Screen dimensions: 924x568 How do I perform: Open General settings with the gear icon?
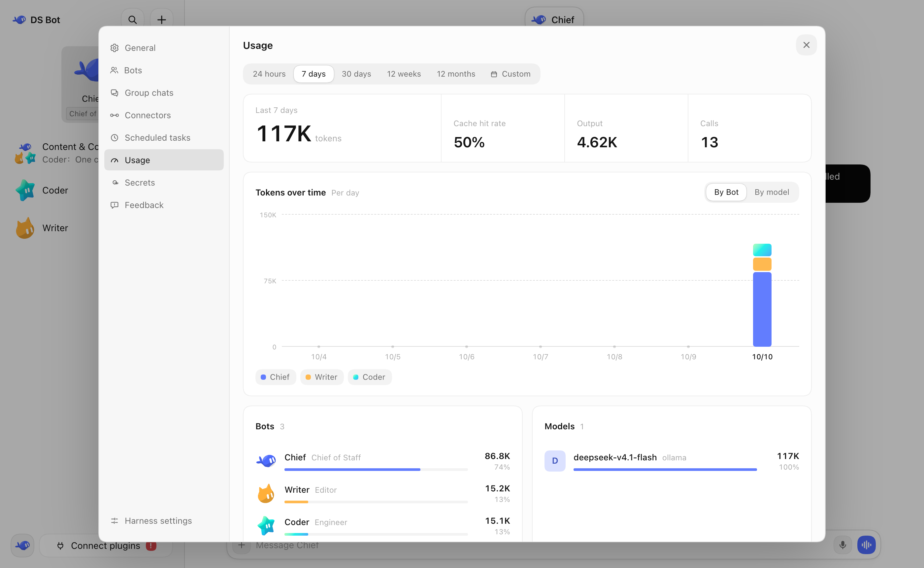[x=164, y=48]
